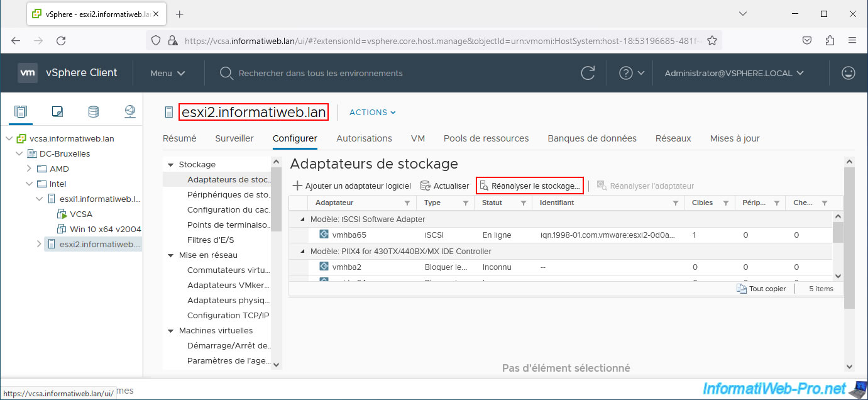The image size is (868, 400).
Task: Collapse esxi1.informatiweb host node
Action: point(39,199)
